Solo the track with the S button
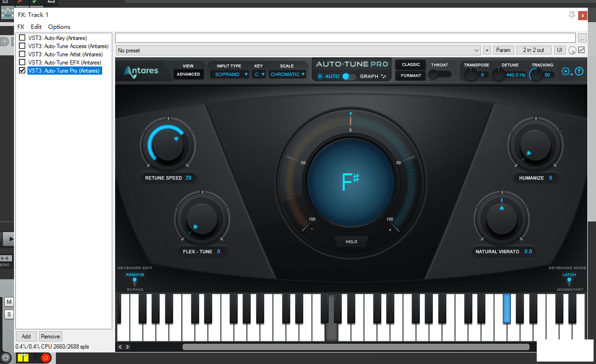Viewport: 596px width, 364px height. pos(9,314)
